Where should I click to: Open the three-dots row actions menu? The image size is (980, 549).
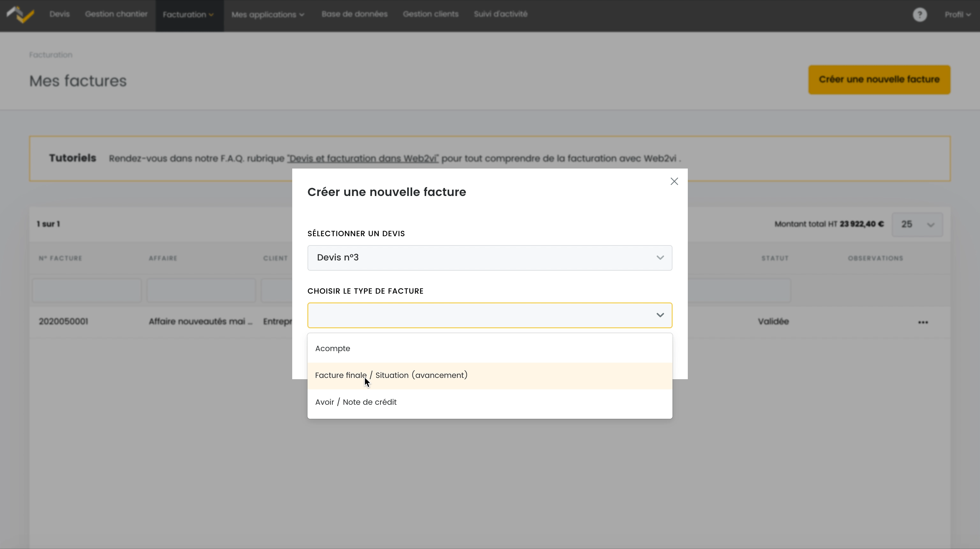(x=923, y=322)
